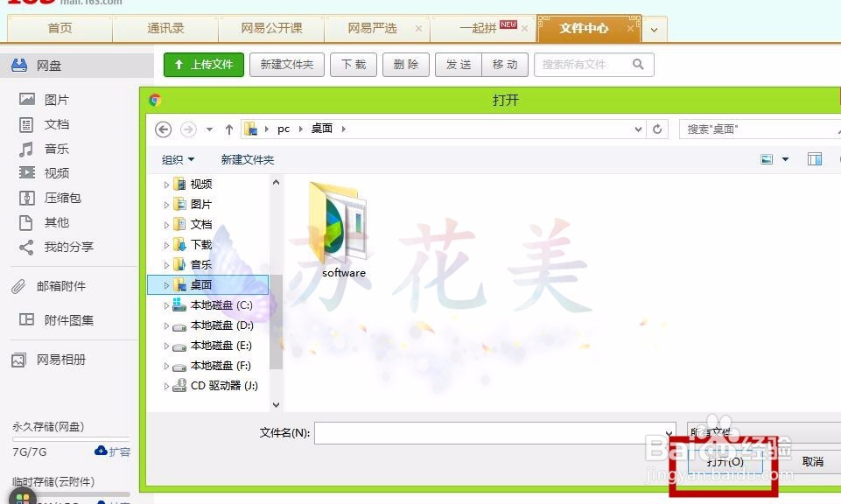Open the filename history dropdown
The width and height of the screenshot is (841, 504).
(x=669, y=433)
